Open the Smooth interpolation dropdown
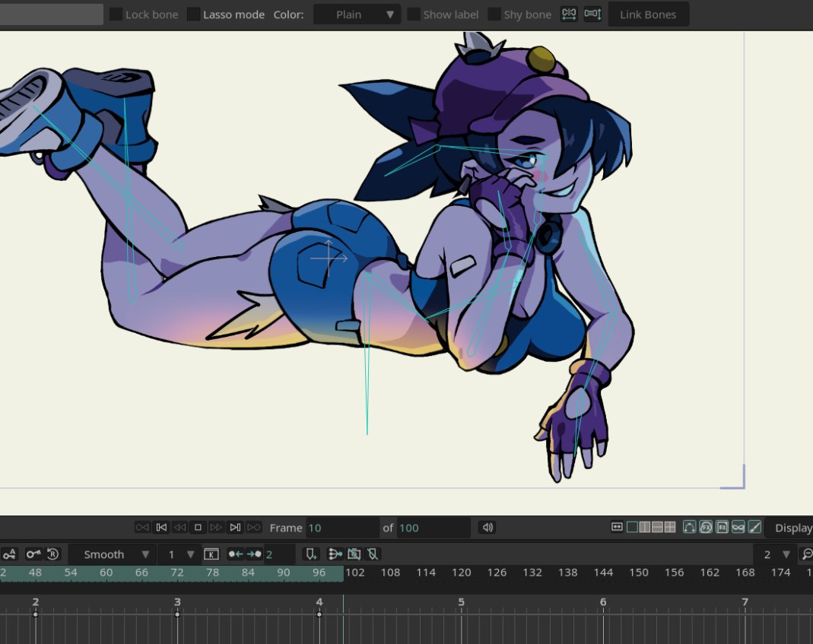This screenshot has width=813, height=644. [x=111, y=554]
